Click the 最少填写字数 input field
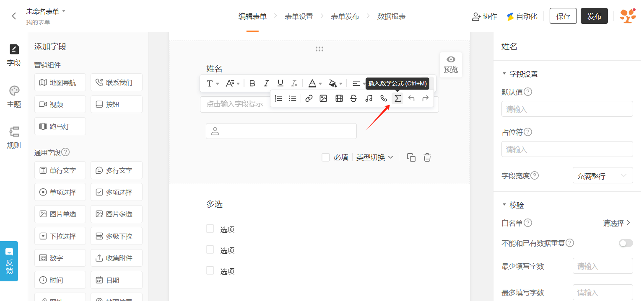The height and width of the screenshot is (301, 644). [603, 266]
